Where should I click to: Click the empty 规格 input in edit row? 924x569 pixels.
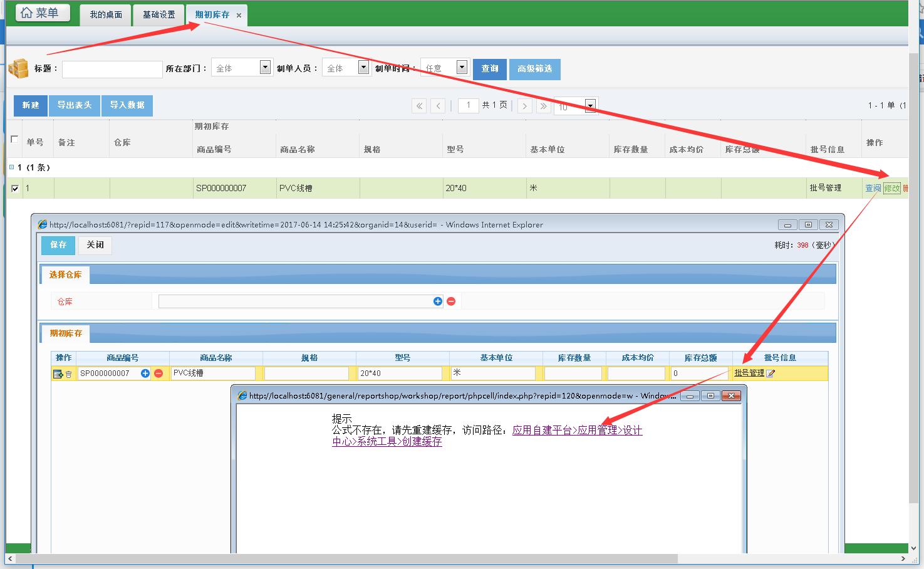pos(306,373)
